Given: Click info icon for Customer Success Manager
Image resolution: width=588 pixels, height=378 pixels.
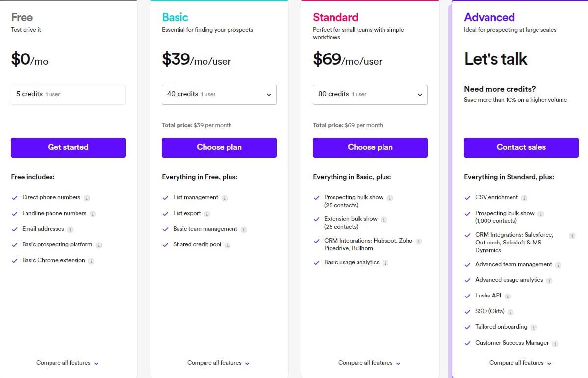Looking at the screenshot, I should [x=555, y=344].
